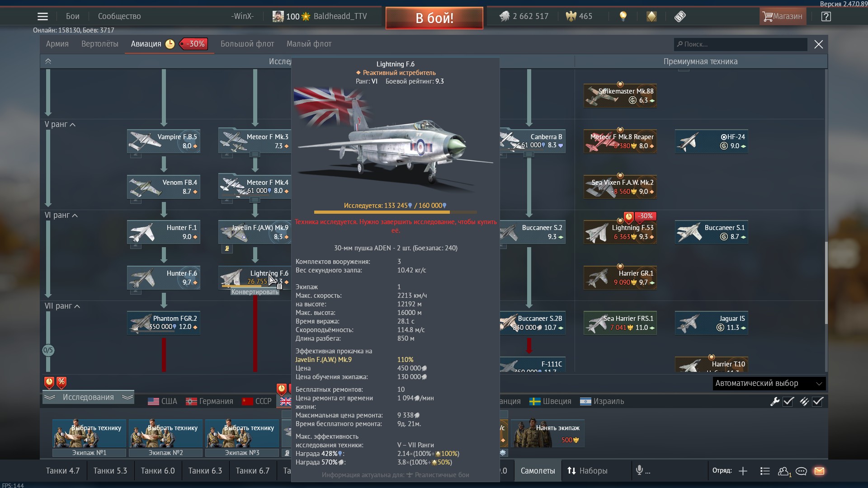Click the wrench auto-repair icon
The image size is (868, 488).
tap(775, 401)
